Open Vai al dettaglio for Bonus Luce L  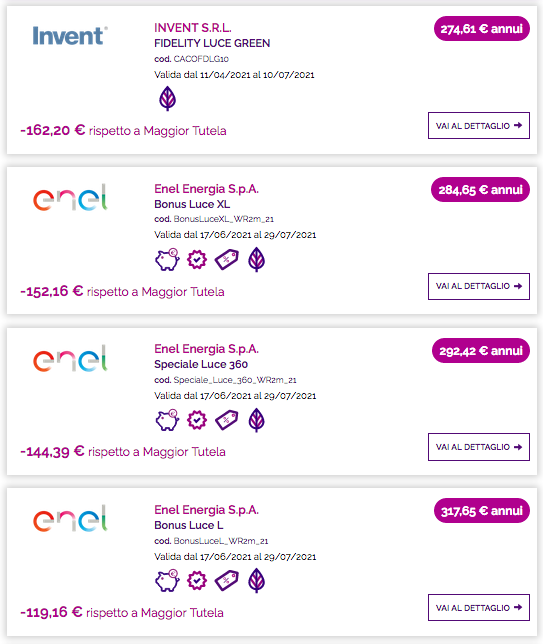coord(479,607)
